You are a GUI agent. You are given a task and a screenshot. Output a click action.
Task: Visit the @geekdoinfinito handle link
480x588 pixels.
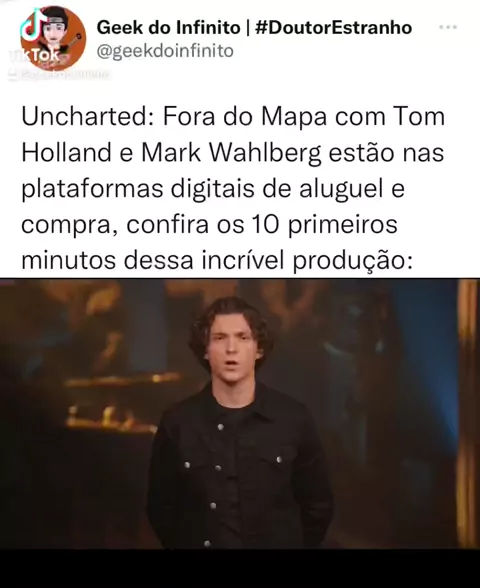(165, 51)
